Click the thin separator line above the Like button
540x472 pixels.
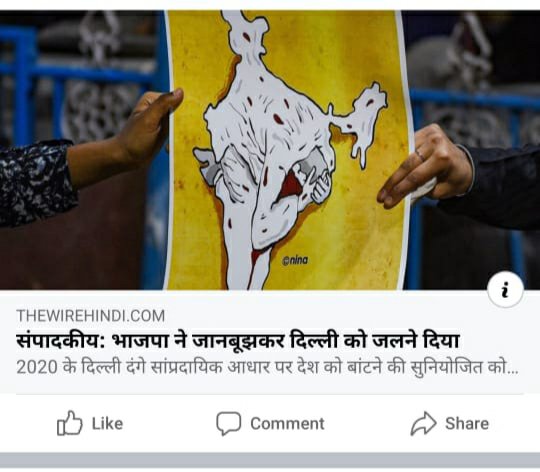pos(270,394)
